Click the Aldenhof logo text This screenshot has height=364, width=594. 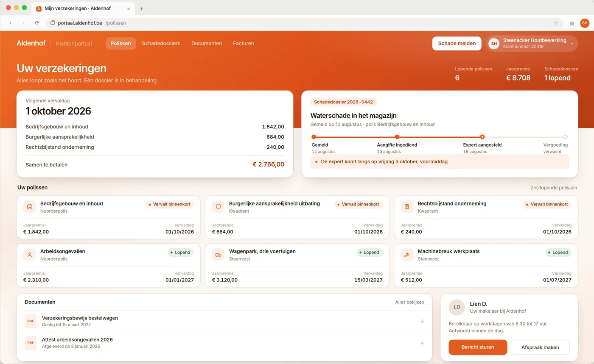(x=31, y=43)
